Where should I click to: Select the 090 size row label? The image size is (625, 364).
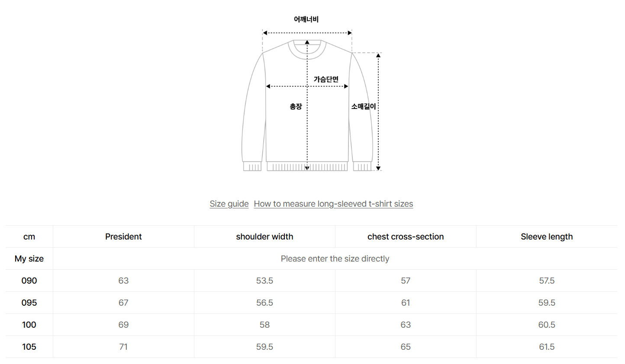pyautogui.click(x=29, y=281)
